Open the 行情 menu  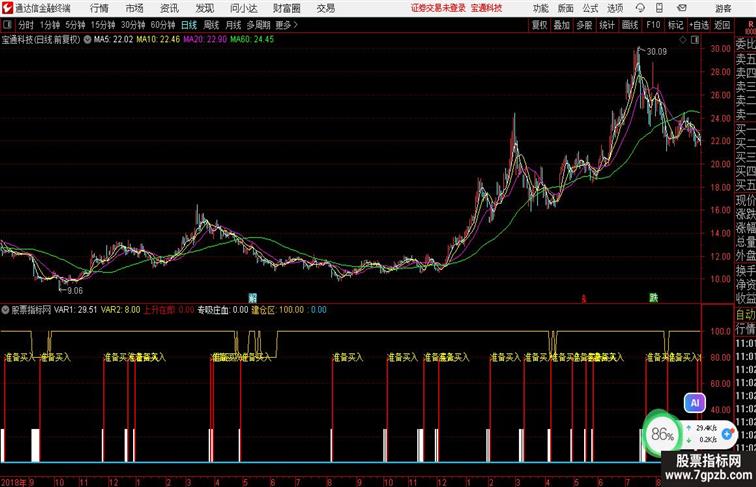point(99,8)
